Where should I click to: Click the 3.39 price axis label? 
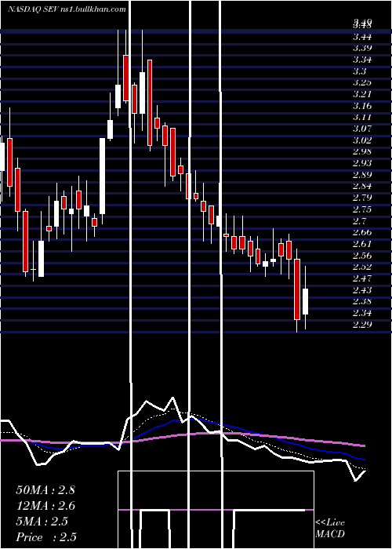pos(362,48)
